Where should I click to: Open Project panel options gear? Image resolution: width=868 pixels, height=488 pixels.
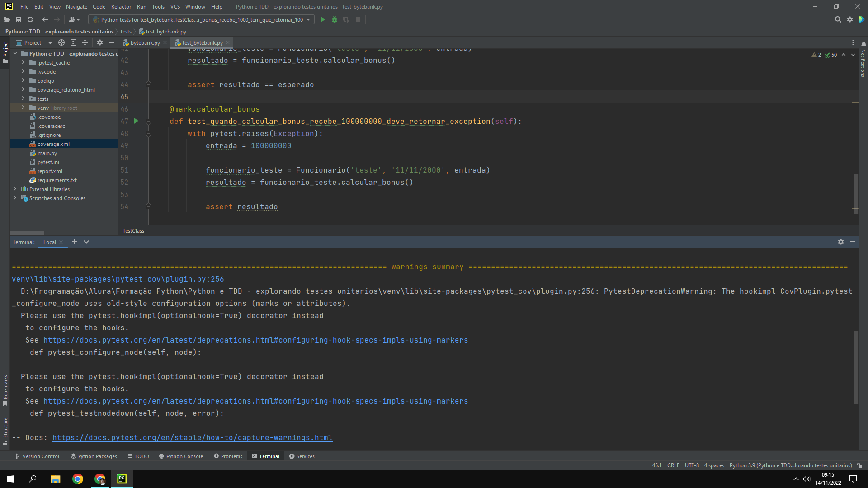coord(100,42)
